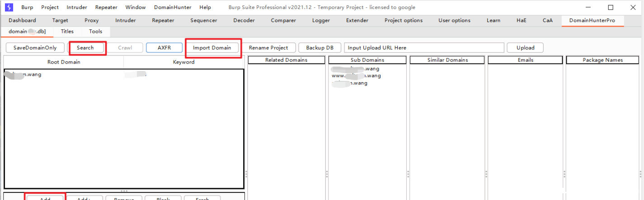Click the Upload button
This screenshot has height=200, width=644.
(525, 48)
